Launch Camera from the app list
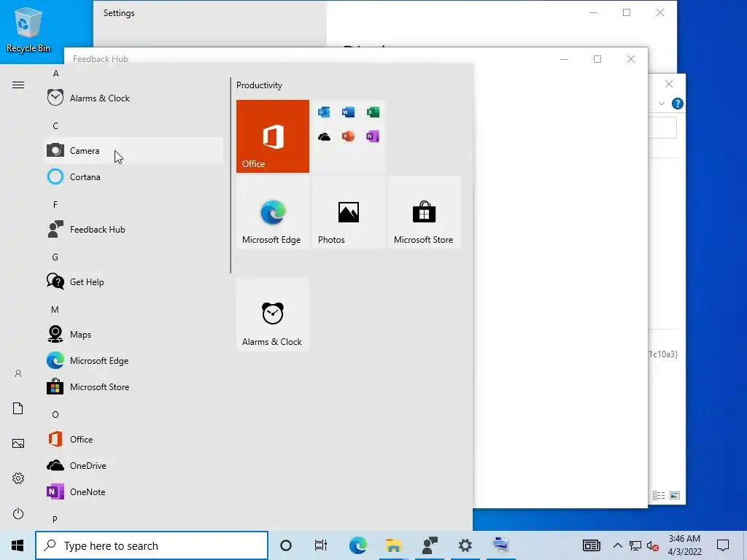The image size is (747, 560). (x=133, y=150)
